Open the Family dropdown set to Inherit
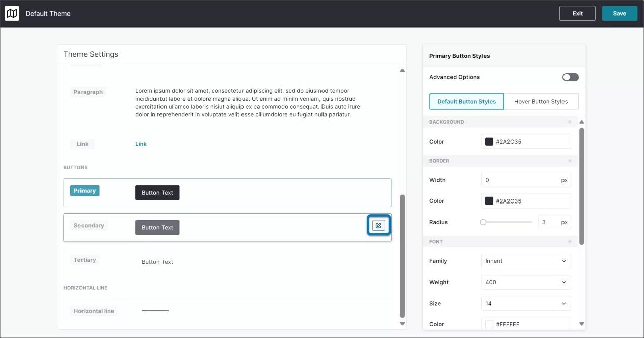The image size is (644, 338). point(526,261)
